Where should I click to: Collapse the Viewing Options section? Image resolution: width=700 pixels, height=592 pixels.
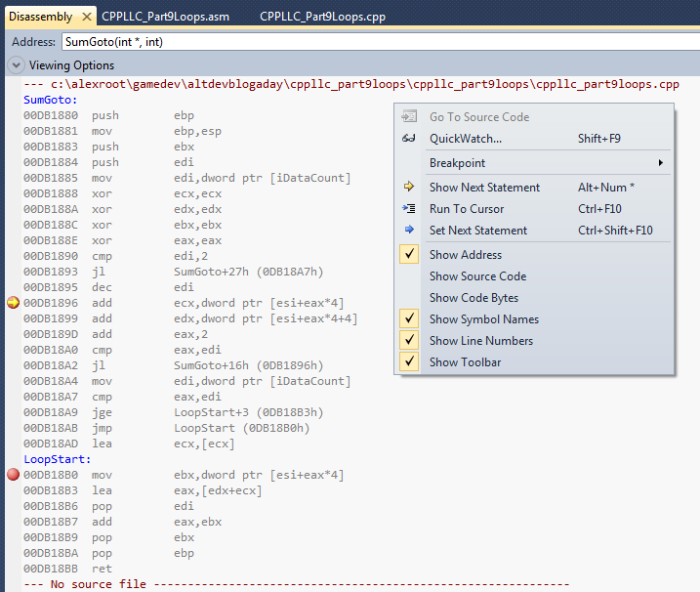(17, 65)
